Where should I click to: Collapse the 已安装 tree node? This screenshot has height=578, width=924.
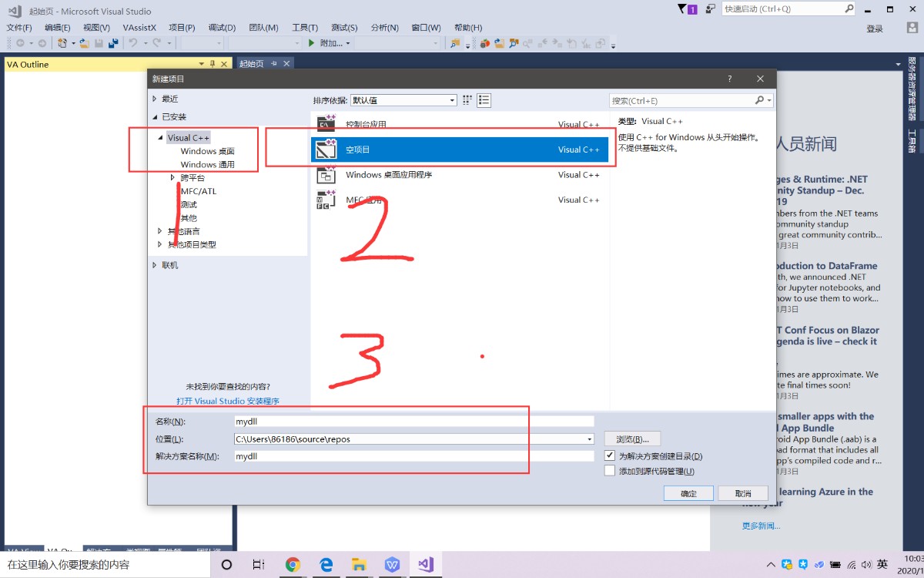click(155, 116)
